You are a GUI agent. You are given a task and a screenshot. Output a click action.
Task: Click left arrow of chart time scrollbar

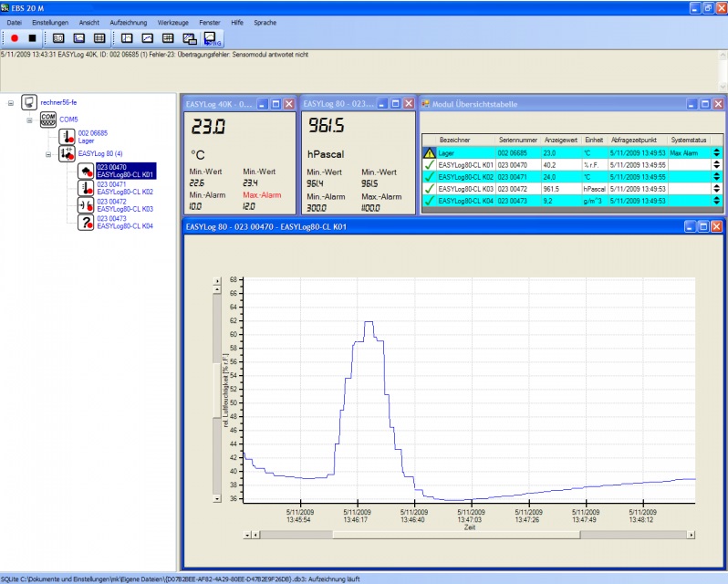(255, 535)
